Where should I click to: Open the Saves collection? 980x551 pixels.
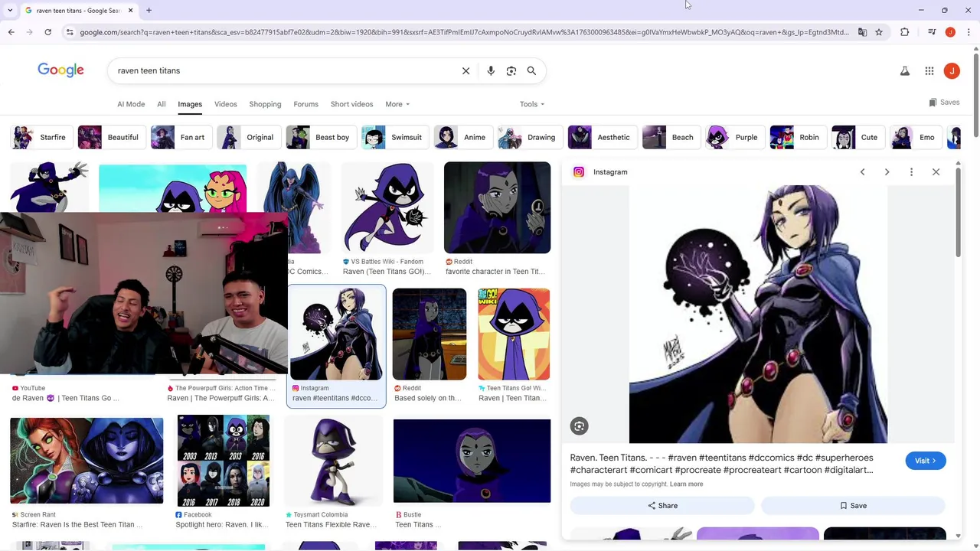[944, 102]
